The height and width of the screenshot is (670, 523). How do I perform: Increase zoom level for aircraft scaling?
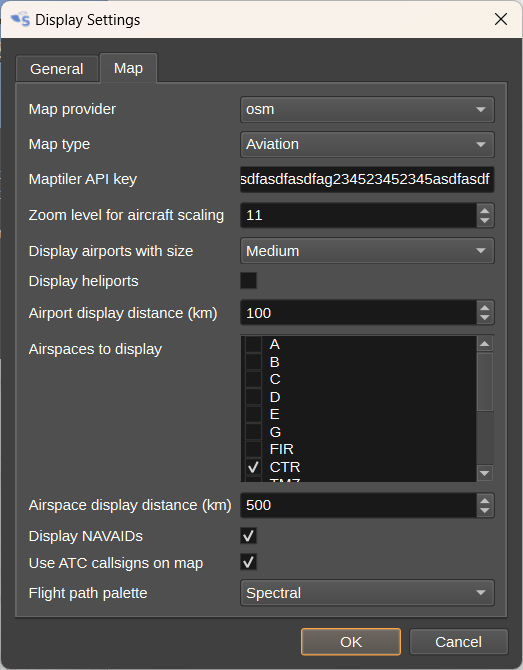pyautogui.click(x=485, y=210)
